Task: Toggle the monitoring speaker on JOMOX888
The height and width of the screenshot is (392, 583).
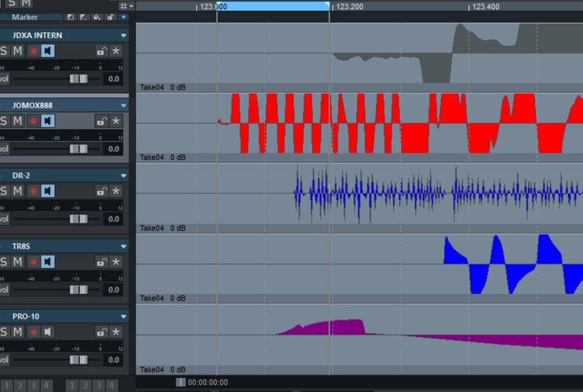Action: [48, 121]
